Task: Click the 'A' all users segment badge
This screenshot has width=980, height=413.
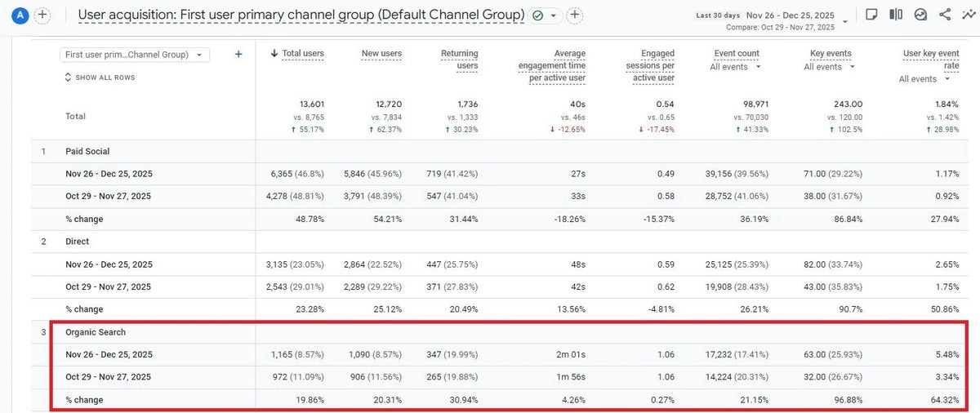Action: pyautogui.click(x=20, y=16)
